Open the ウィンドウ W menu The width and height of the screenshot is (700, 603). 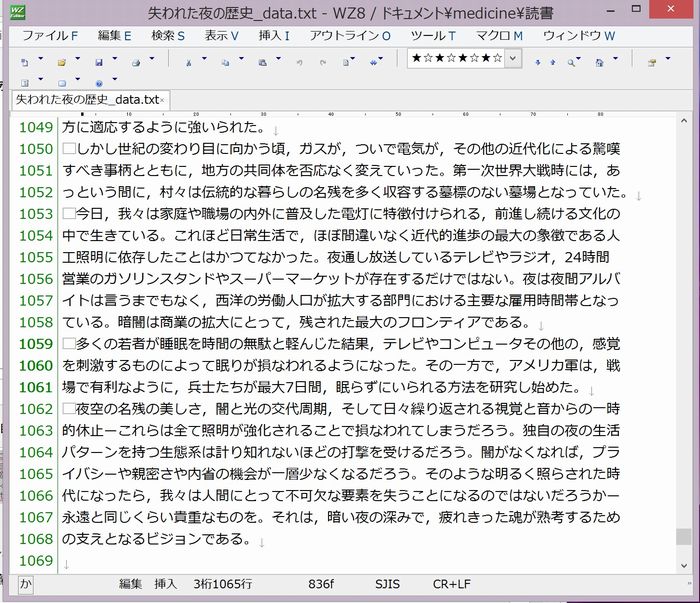tap(579, 36)
